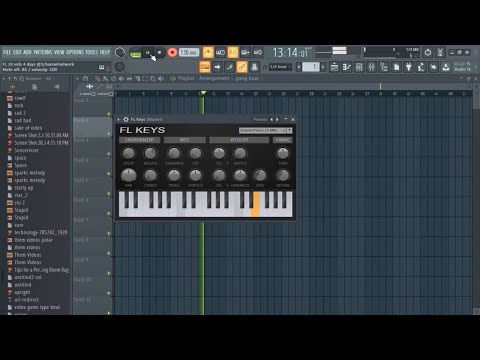Open the project info page icon
The image size is (480, 360).
pos(396,67)
